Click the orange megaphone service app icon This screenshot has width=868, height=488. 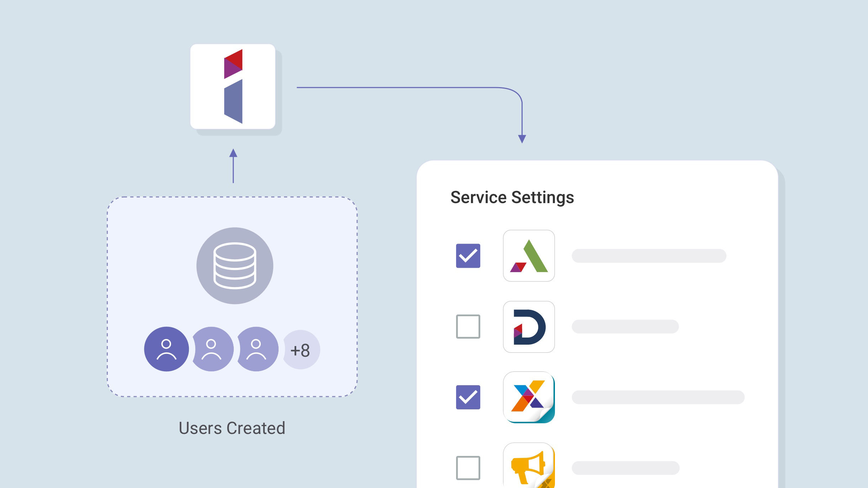[529, 465]
